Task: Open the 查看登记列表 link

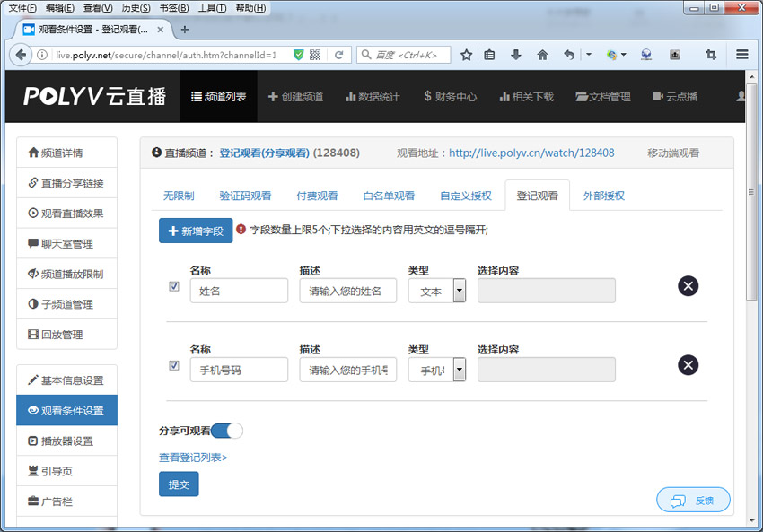Action: click(x=190, y=457)
